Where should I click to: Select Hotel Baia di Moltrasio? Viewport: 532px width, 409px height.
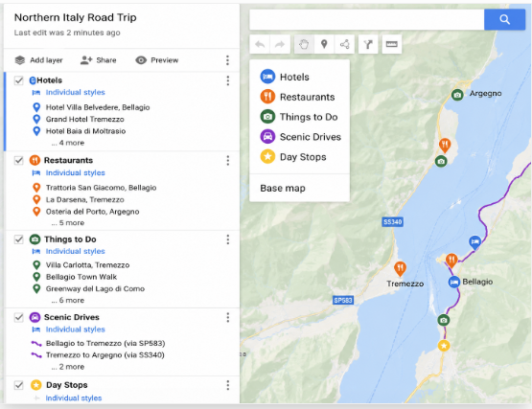pyautogui.click(x=85, y=131)
